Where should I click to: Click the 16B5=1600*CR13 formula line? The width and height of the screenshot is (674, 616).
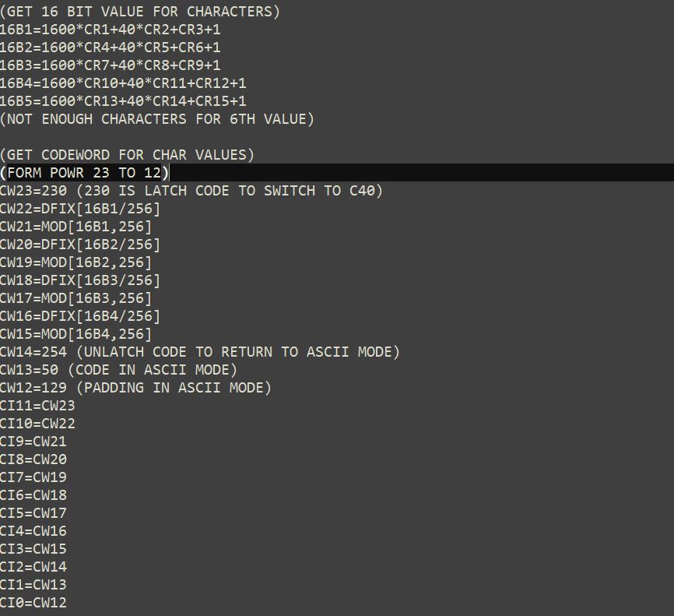tap(123, 101)
